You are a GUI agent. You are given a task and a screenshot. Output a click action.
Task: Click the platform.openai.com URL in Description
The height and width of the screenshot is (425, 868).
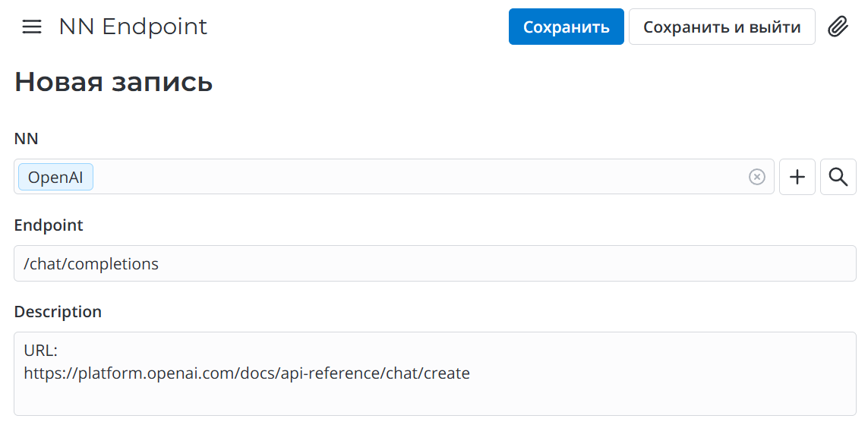coord(247,373)
